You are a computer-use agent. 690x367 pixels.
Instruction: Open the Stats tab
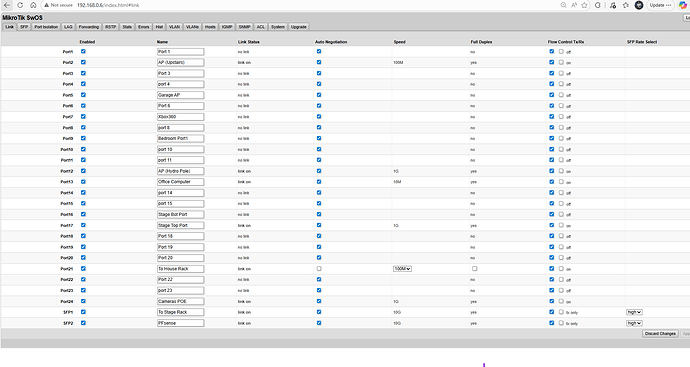127,27
